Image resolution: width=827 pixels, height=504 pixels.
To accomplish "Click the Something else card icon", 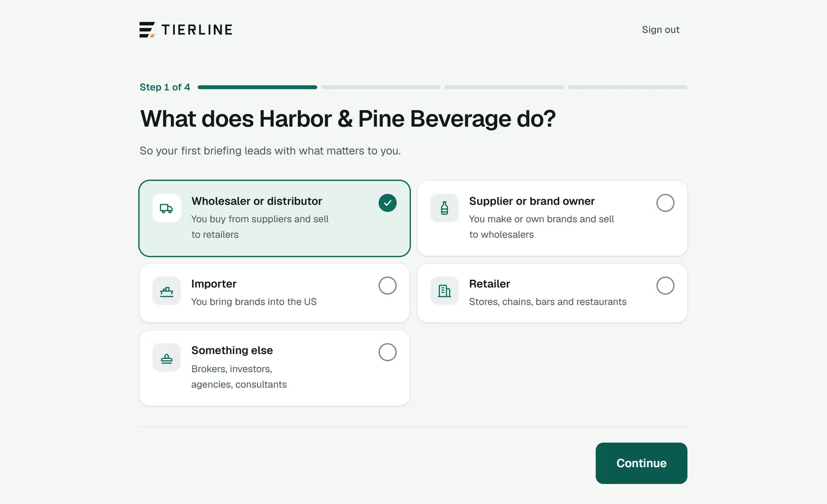I will (166, 358).
